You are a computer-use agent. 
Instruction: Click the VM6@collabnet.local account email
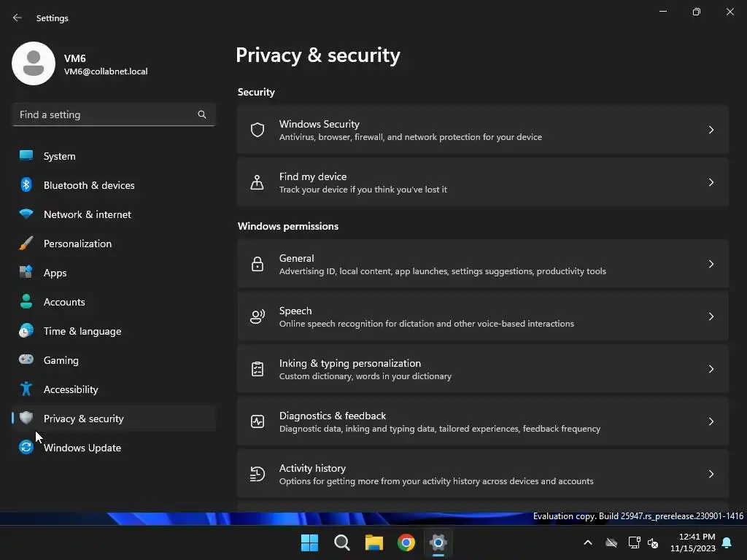click(106, 71)
